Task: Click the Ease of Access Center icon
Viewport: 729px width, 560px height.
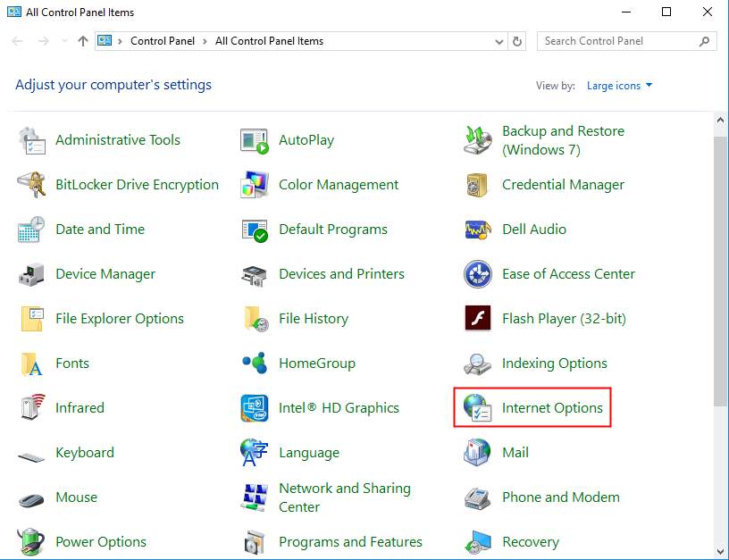Action: click(478, 274)
